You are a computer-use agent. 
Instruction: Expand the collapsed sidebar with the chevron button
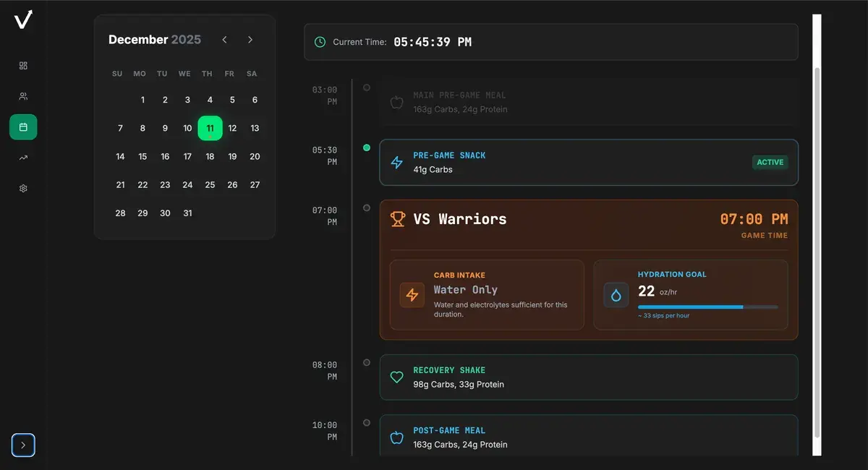pyautogui.click(x=22, y=445)
